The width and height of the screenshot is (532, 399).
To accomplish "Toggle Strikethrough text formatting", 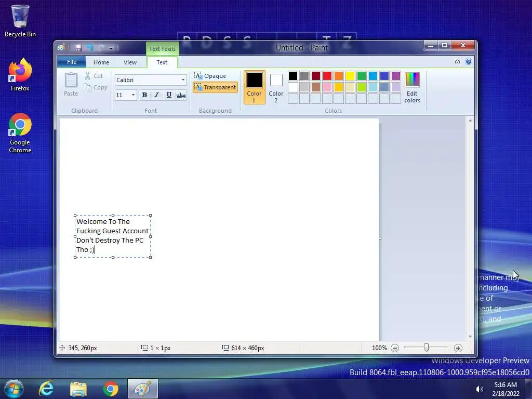I will coord(181,95).
